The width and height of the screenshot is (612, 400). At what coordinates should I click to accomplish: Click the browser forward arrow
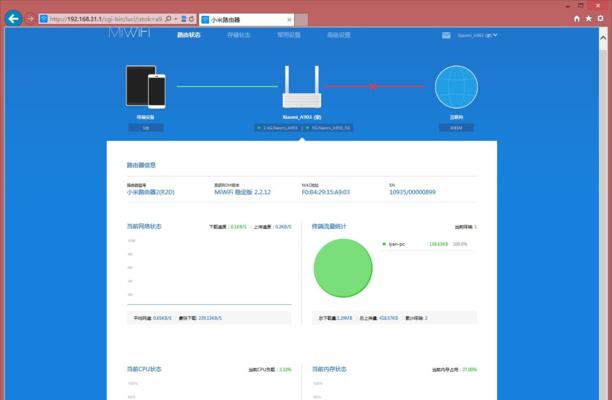pos(30,19)
